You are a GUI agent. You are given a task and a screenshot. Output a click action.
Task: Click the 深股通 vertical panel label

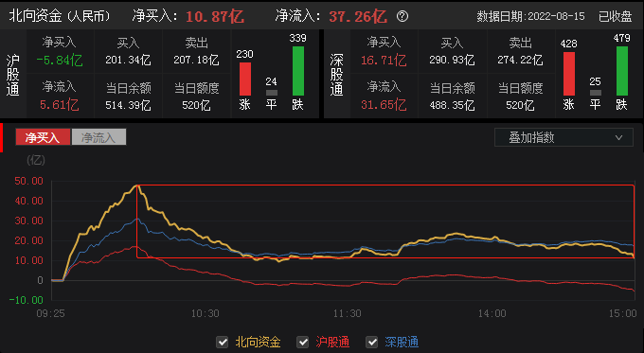(x=336, y=76)
